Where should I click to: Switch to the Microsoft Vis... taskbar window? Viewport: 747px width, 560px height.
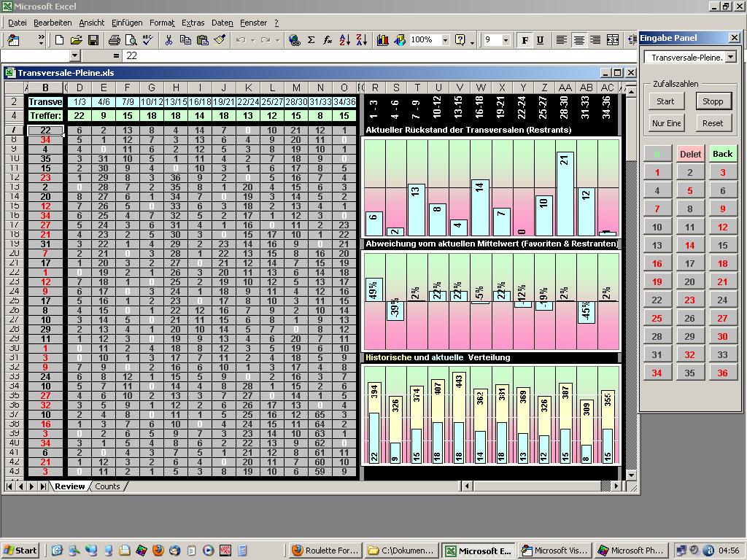(x=554, y=551)
